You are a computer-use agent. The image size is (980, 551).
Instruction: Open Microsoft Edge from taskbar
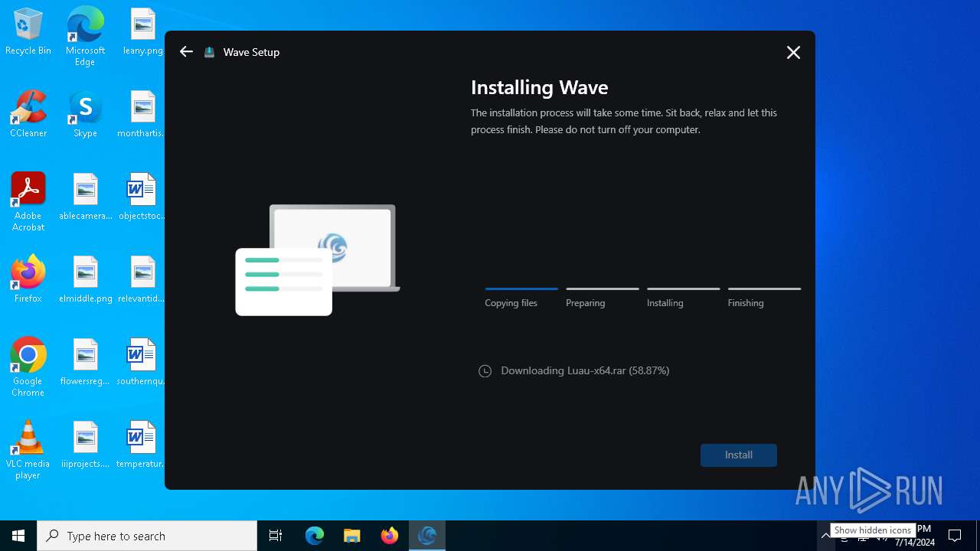(x=315, y=536)
